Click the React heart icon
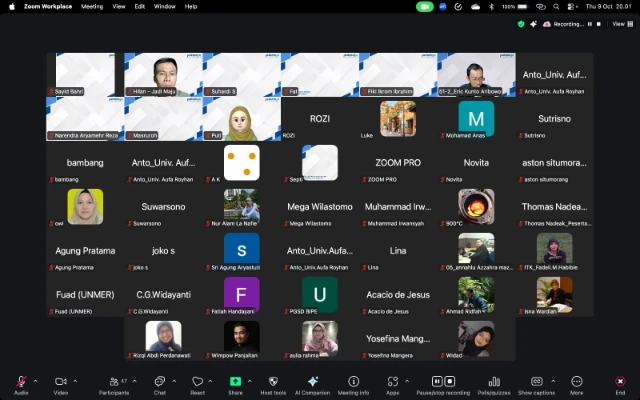Image resolution: width=640 pixels, height=400 pixels. (x=197, y=383)
